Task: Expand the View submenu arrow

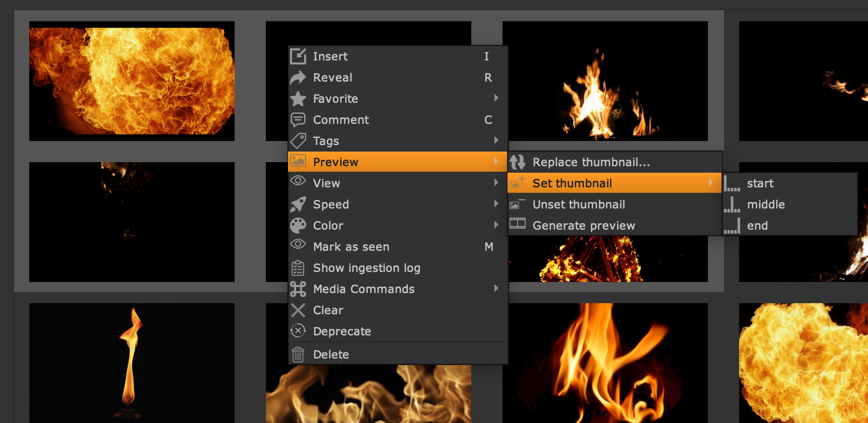Action: tap(496, 183)
